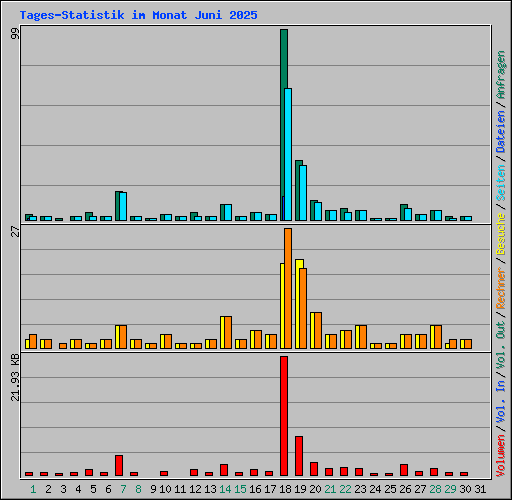Click the "Besuche" legend label
The width and height of the screenshot is (512, 500).
point(501,234)
